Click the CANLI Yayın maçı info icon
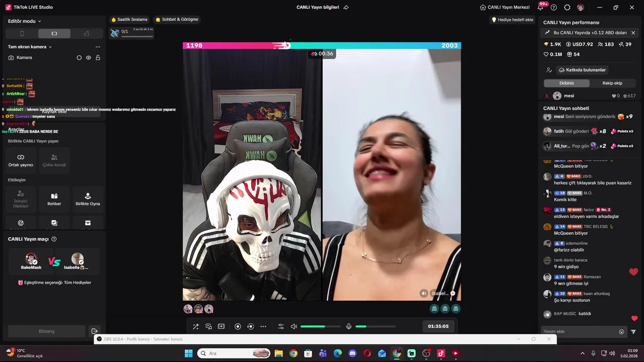The image size is (644, 362). point(54,239)
